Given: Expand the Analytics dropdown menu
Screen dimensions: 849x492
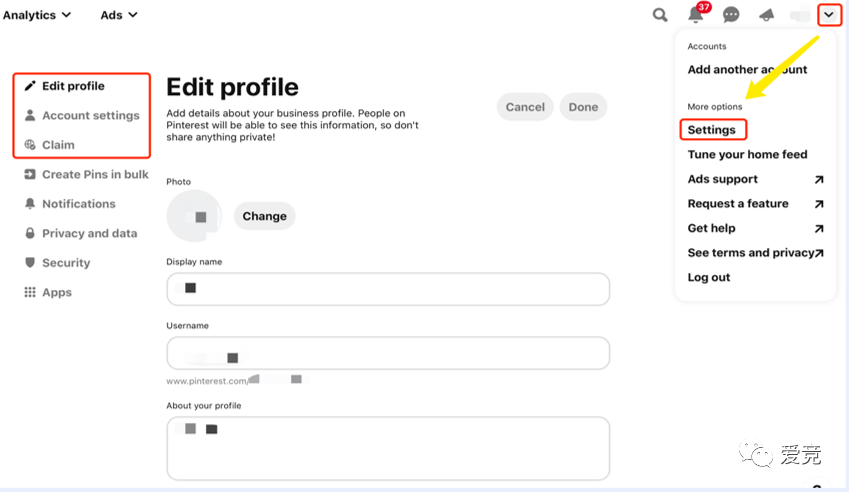Looking at the screenshot, I should click(x=37, y=15).
